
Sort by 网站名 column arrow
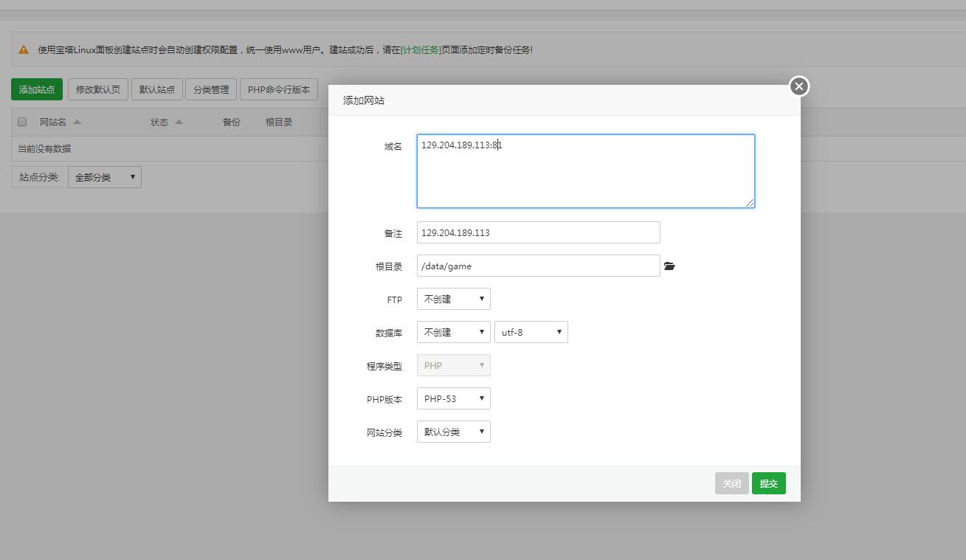point(77,122)
